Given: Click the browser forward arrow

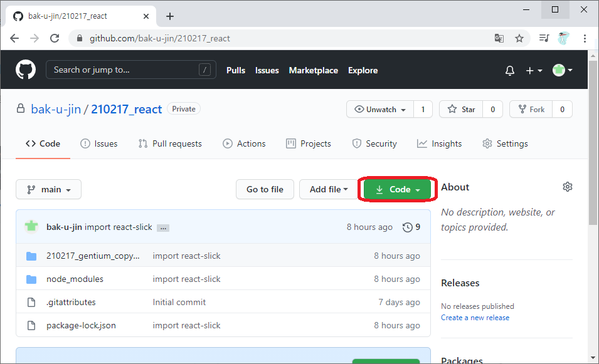Looking at the screenshot, I should point(34,38).
